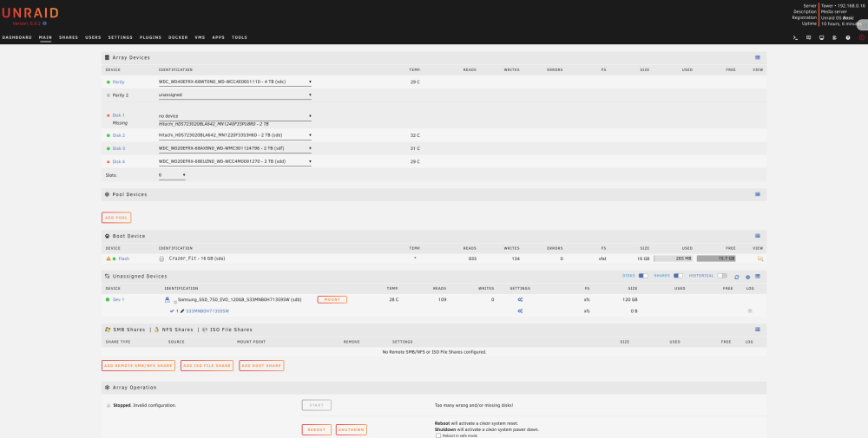Toggle the Pool Devices section view icon
Viewport: 868px width, 438px height.
(x=757, y=194)
